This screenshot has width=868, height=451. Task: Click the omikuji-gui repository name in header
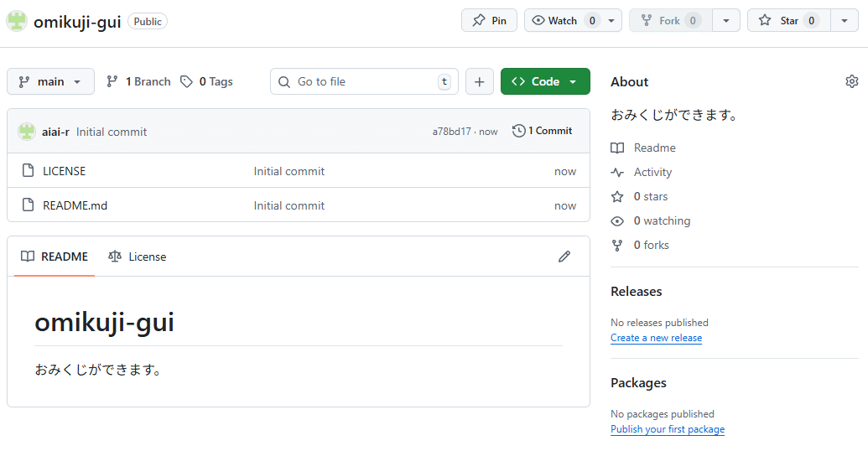tap(77, 22)
